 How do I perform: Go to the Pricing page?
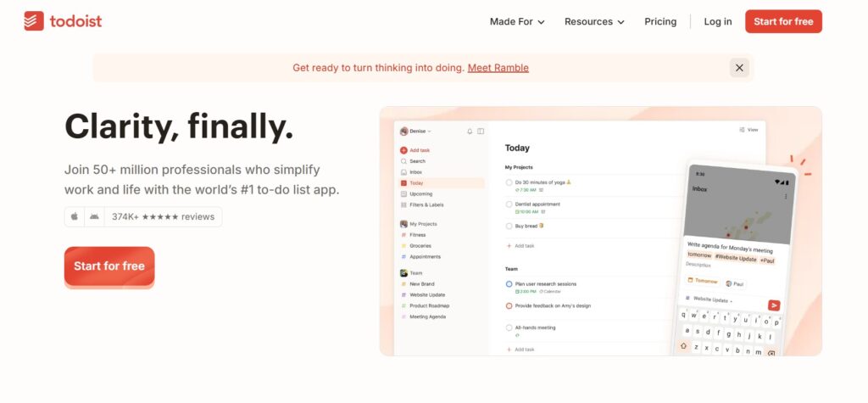(x=660, y=22)
